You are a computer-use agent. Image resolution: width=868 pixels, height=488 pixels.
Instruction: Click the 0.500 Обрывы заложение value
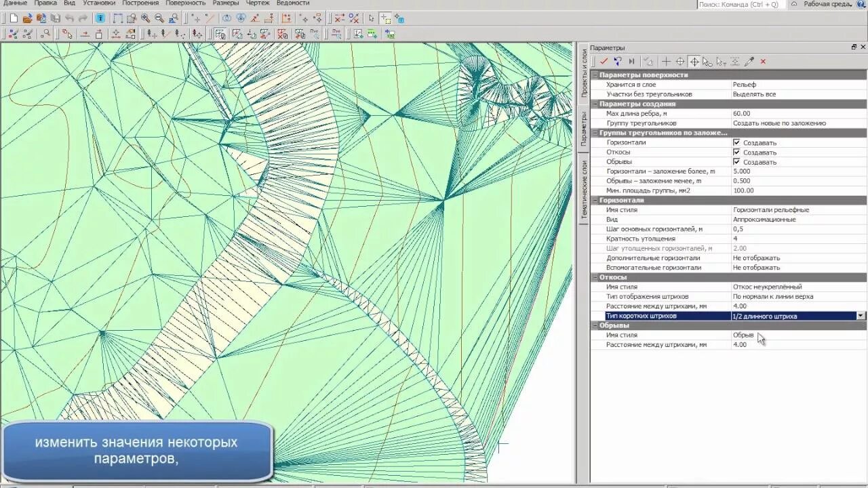point(741,181)
